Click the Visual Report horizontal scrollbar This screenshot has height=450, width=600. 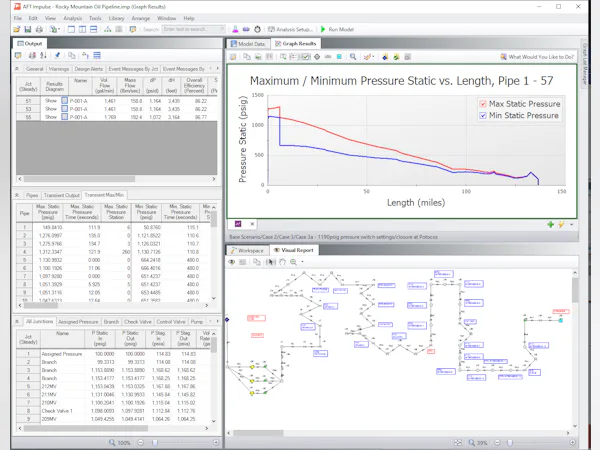(x=398, y=433)
